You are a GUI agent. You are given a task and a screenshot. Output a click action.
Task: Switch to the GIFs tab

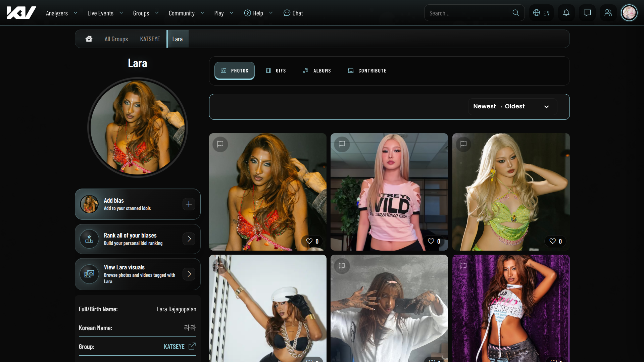coord(276,70)
